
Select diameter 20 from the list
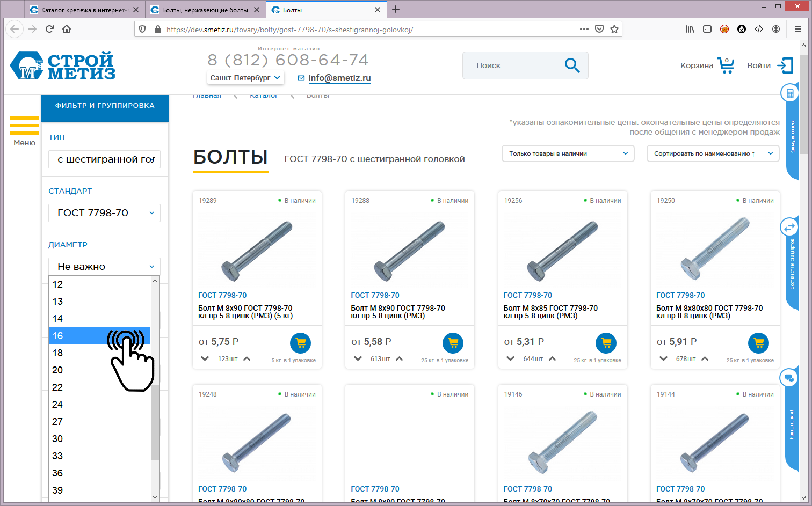coord(57,370)
